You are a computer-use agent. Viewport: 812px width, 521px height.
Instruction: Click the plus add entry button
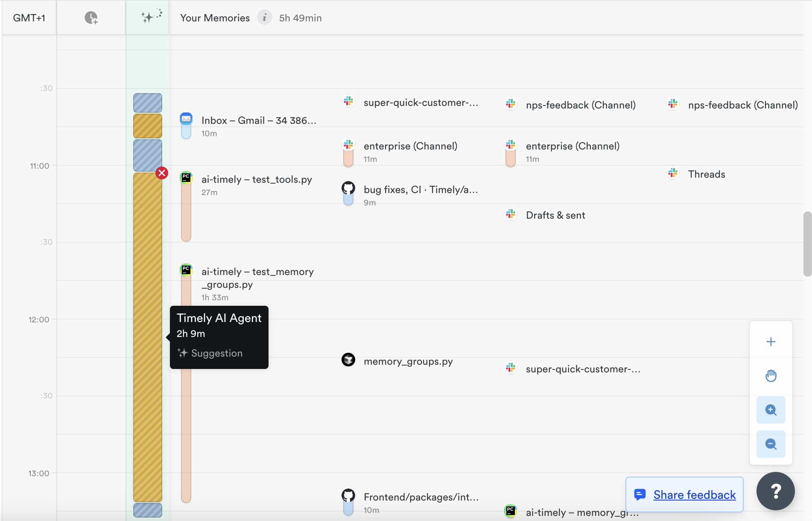pyautogui.click(x=771, y=342)
